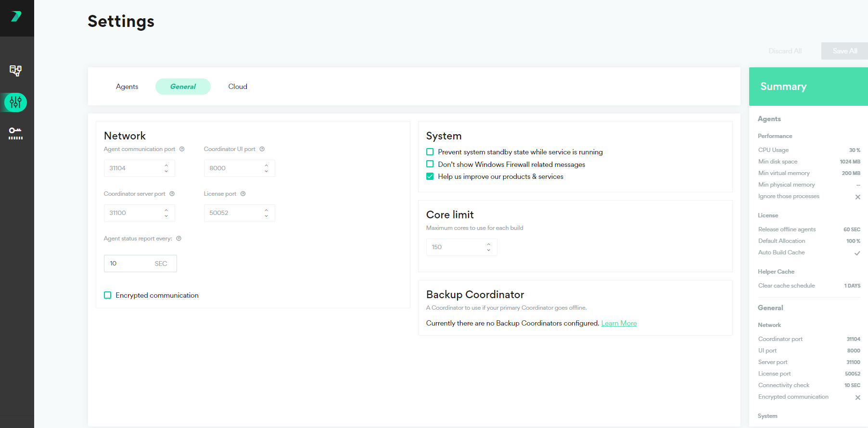Click help icon beside Agent status report
Image resolution: width=868 pixels, height=428 pixels.
(179, 239)
